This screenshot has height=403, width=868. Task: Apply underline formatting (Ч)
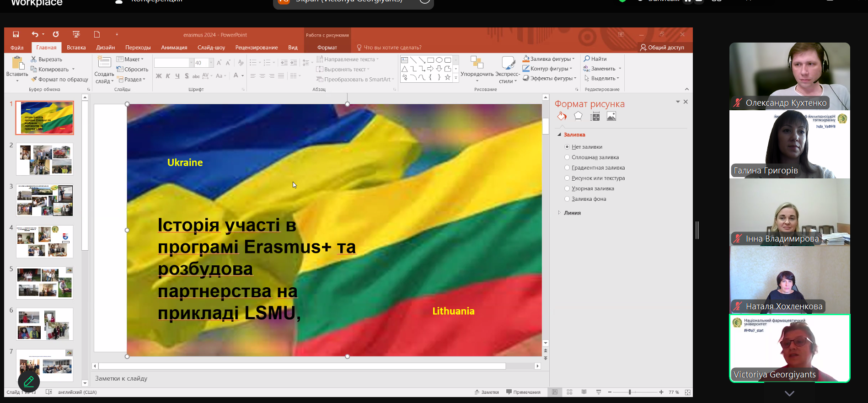pyautogui.click(x=177, y=76)
